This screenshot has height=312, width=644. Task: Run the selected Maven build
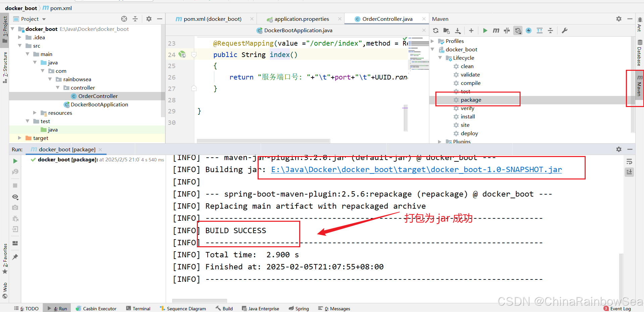tap(485, 31)
